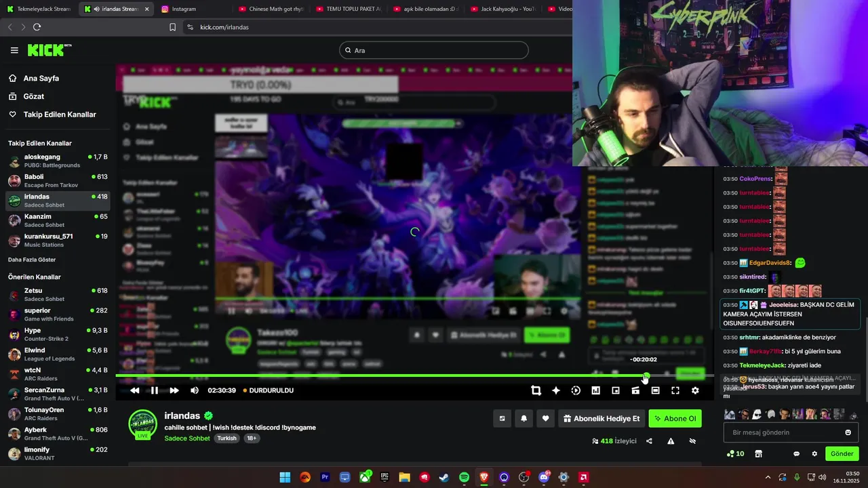Click the channel points balance 10
The image size is (868, 488).
point(736,454)
